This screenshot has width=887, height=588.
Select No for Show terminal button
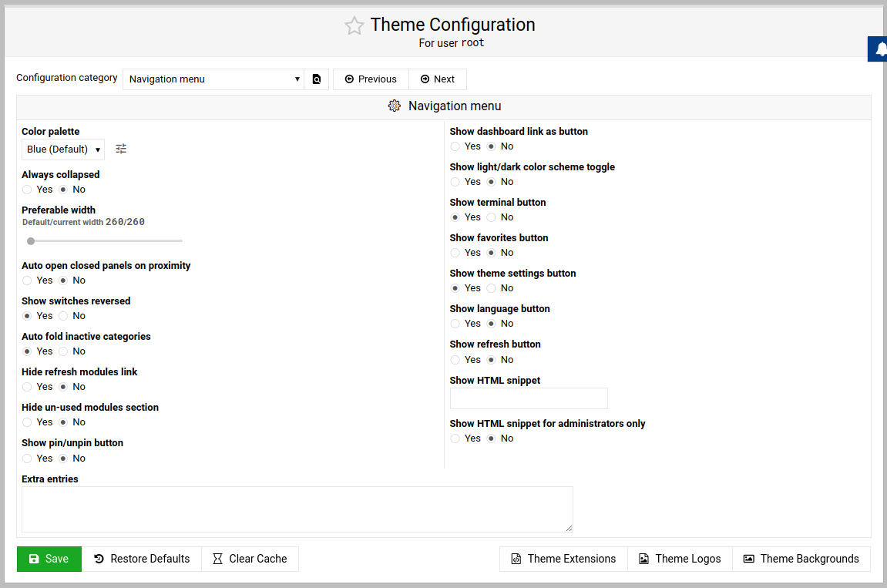(x=491, y=217)
